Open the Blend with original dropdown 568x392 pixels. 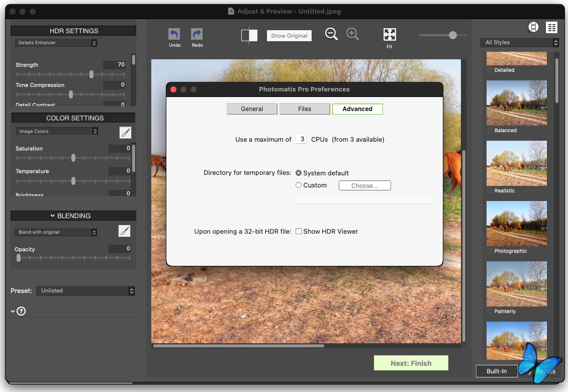[x=56, y=232]
